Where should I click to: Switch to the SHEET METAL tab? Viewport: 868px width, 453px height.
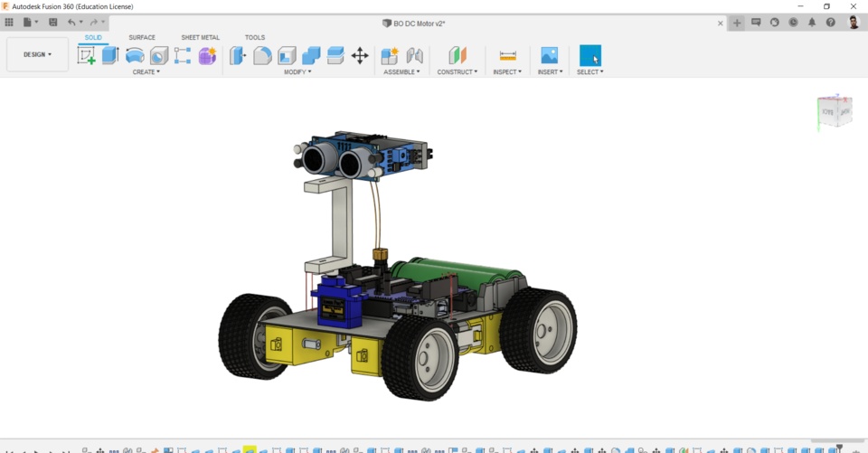[201, 37]
